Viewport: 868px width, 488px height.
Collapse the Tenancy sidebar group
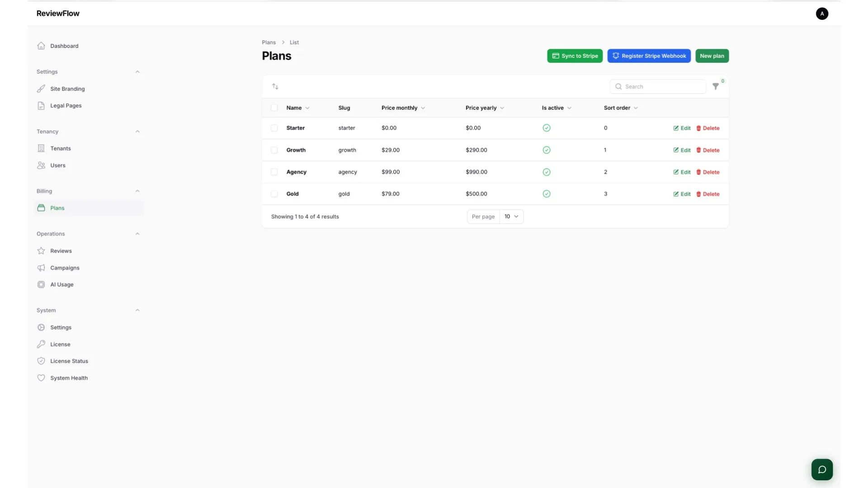click(x=137, y=131)
